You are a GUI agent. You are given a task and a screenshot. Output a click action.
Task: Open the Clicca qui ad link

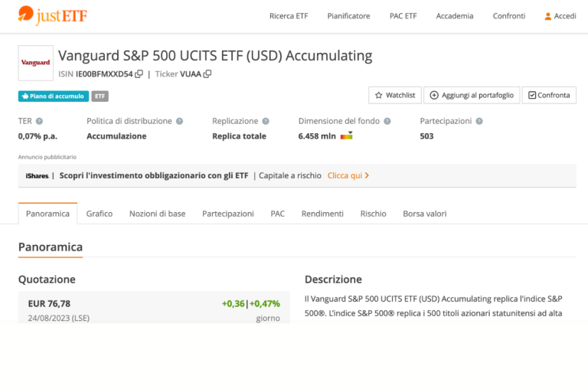[x=348, y=175]
